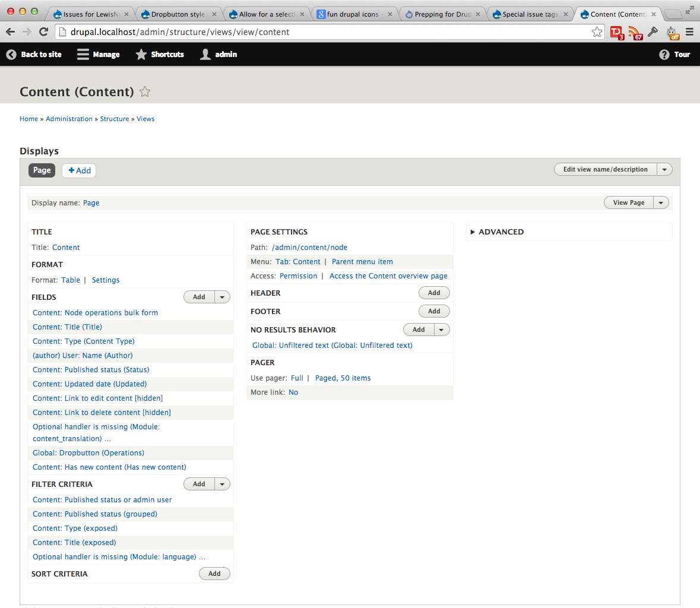This screenshot has width=700, height=608.
Task: Open Edit view name/description dropdown arrow
Action: coord(664,169)
